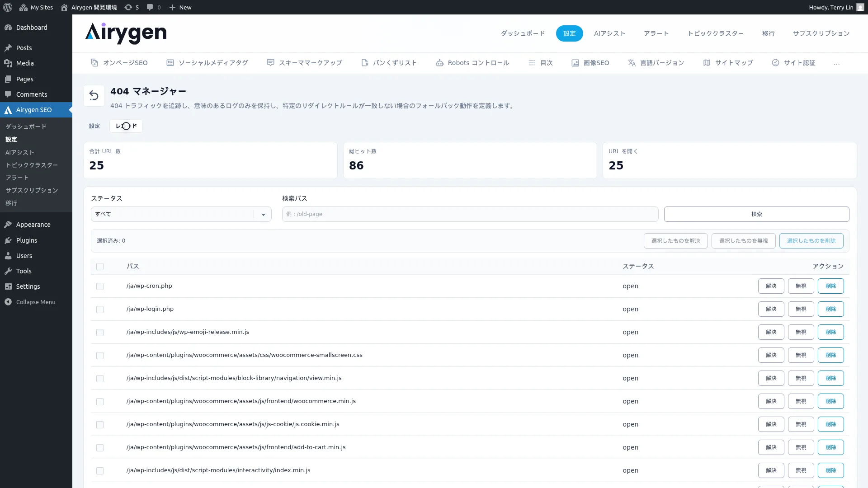Click 削除 for wp-emoji-release.min.js row
This screenshot has height=488, width=868.
click(x=830, y=332)
